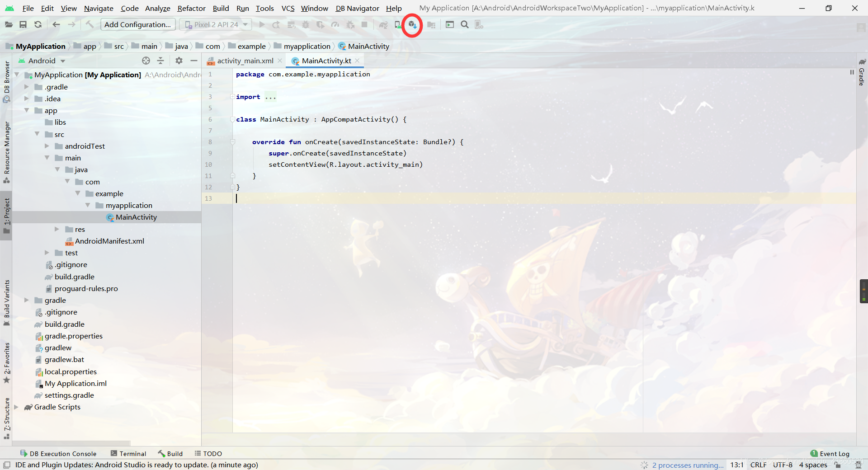Image resolution: width=868 pixels, height=470 pixels.
Task: Click the phone icon right of the magnifier
Action: pos(479,24)
